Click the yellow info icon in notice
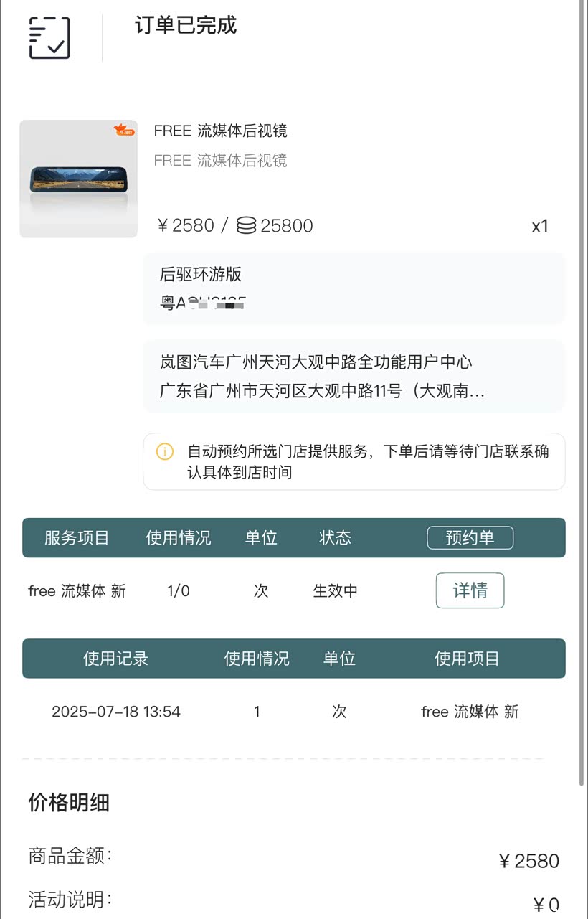The image size is (588, 919). (x=165, y=451)
